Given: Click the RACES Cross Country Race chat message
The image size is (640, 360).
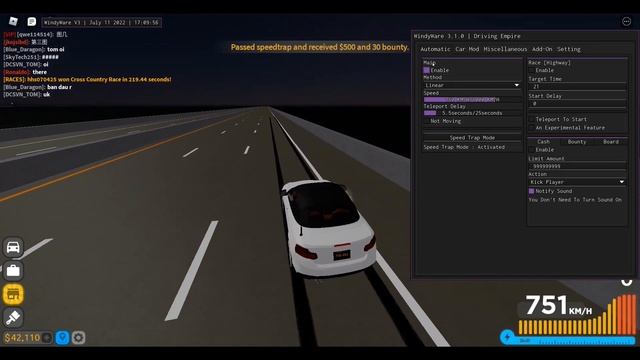Looking at the screenshot, I should pyautogui.click(x=87, y=80).
